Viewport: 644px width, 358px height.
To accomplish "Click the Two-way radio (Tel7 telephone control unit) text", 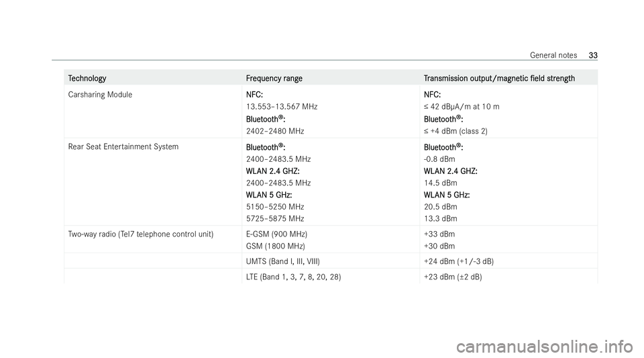I will (x=141, y=234).
